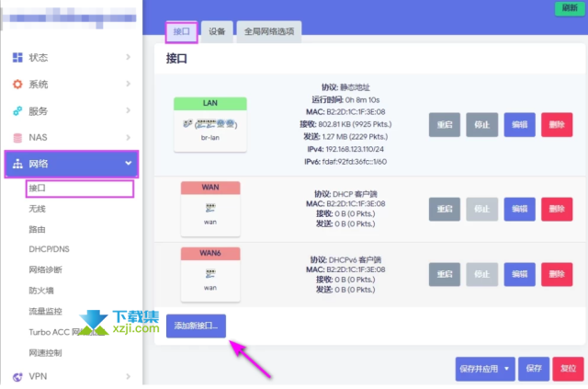Click the red 复位 button
The image size is (588, 389).
tap(568, 369)
